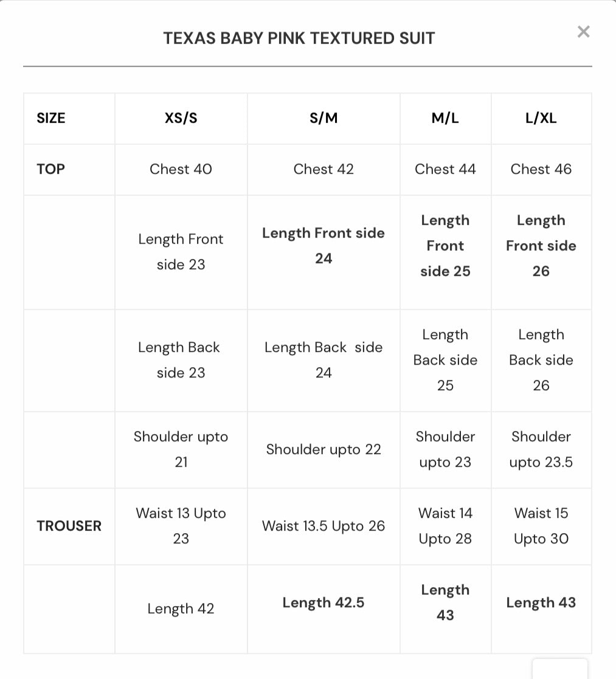
Task: Click the white button at bottom right
Action: point(559,669)
